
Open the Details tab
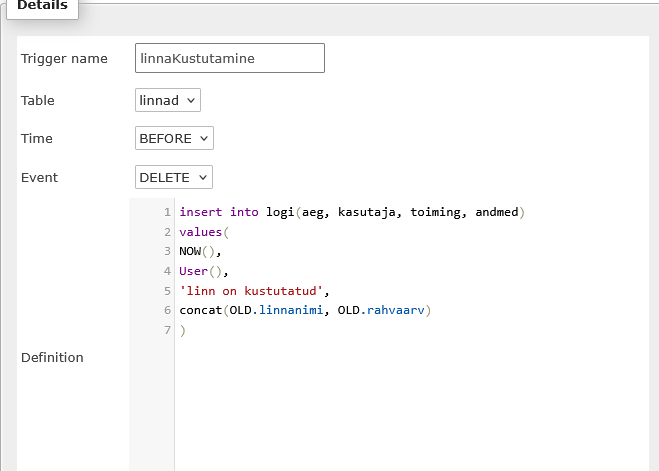click(x=41, y=6)
